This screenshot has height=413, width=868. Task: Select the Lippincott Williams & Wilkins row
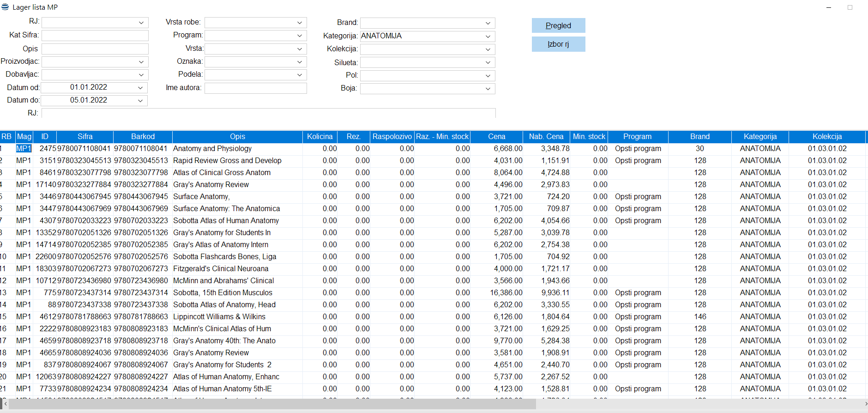219,317
